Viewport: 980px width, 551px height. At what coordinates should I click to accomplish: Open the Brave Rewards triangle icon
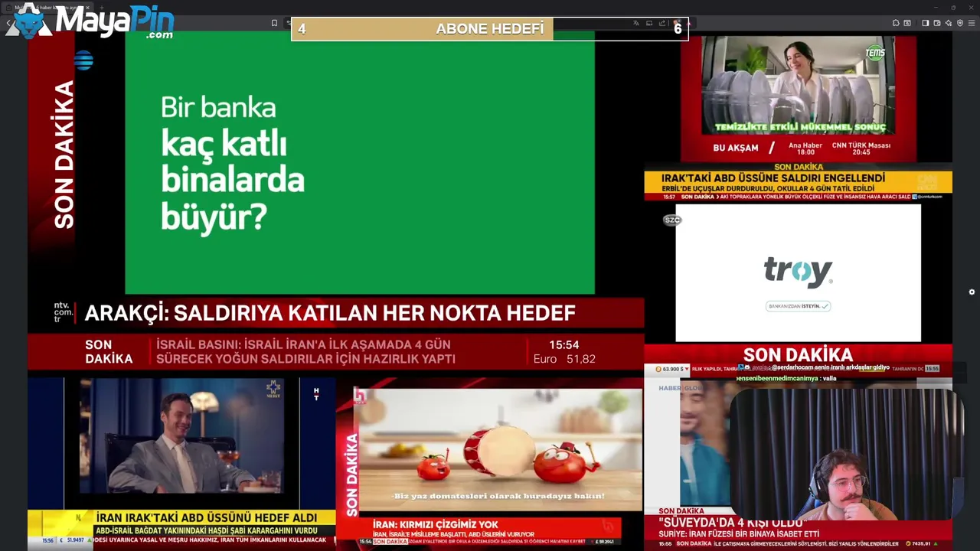click(x=688, y=24)
